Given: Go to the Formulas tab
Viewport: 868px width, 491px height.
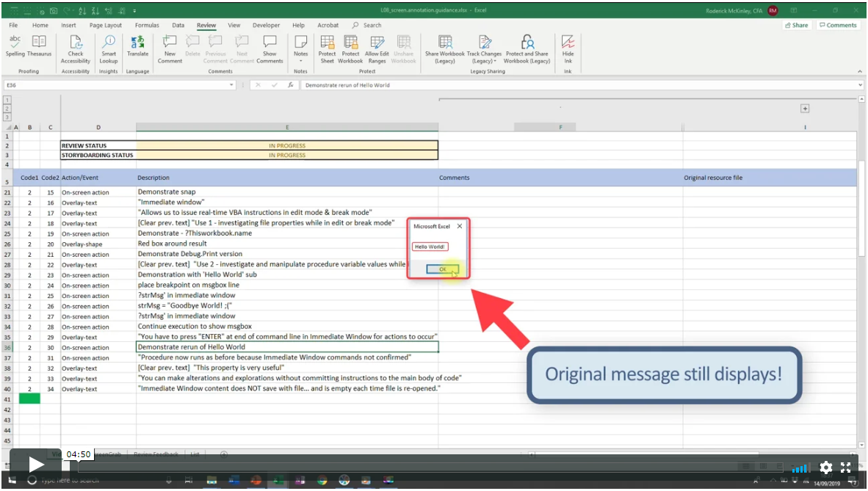Looking at the screenshot, I should pyautogui.click(x=147, y=26).
